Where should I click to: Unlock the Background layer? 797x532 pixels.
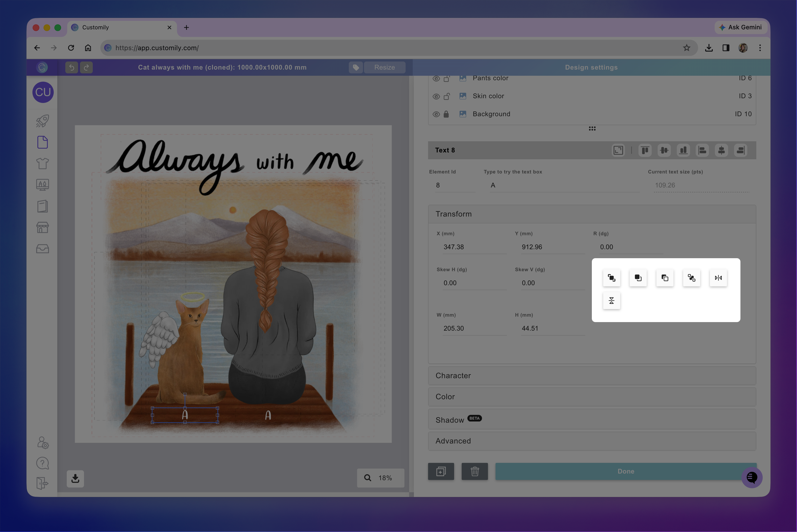click(446, 114)
